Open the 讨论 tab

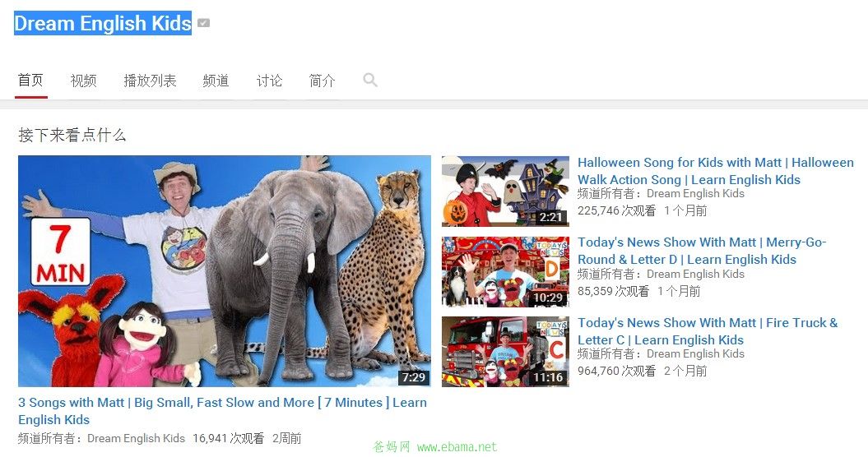[x=269, y=81]
